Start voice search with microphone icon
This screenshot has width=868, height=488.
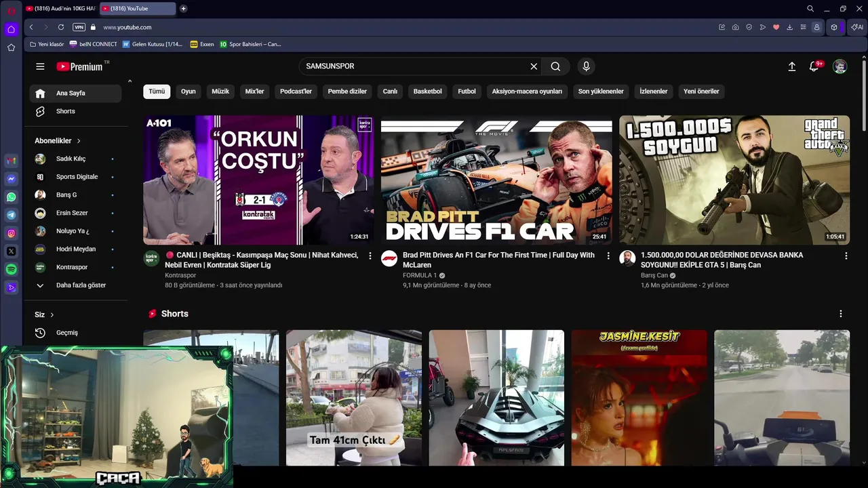coord(587,66)
